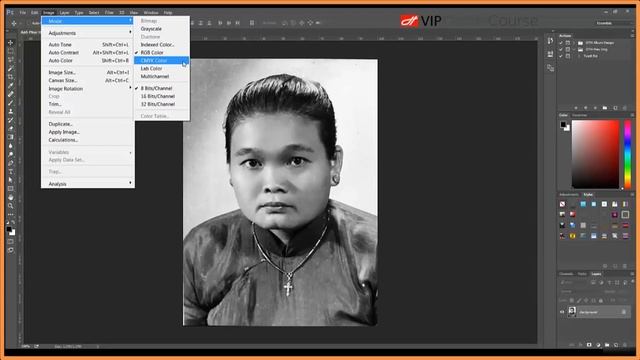Open the Layers panel flyout menu
Viewport: 640px width, 360px height.
(632, 274)
